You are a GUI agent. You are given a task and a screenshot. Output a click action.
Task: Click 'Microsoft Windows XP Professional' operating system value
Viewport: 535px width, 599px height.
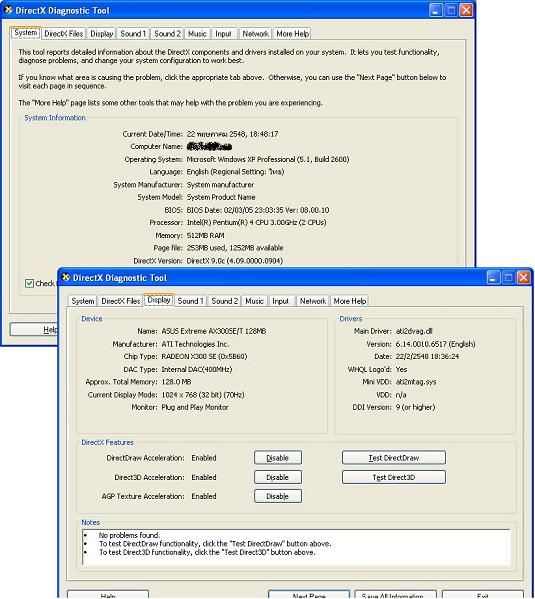[241, 159]
